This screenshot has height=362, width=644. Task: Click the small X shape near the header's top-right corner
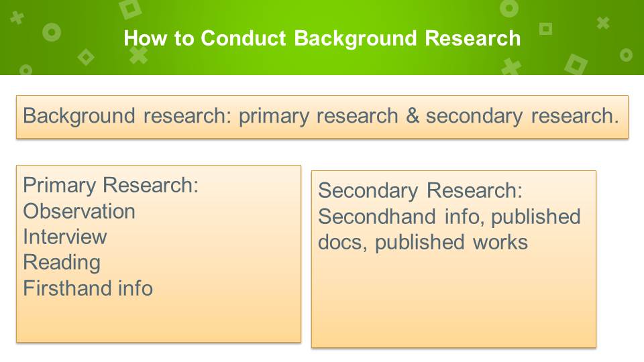point(603,23)
